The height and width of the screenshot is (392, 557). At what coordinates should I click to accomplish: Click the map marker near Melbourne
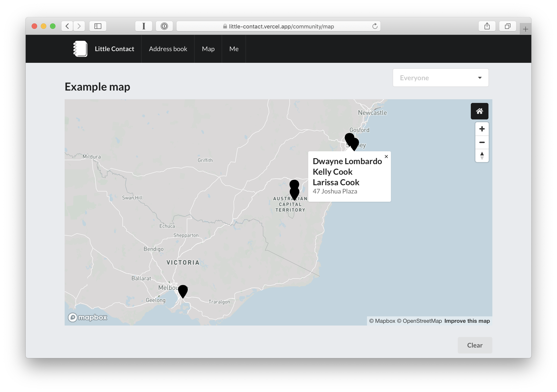tap(183, 290)
